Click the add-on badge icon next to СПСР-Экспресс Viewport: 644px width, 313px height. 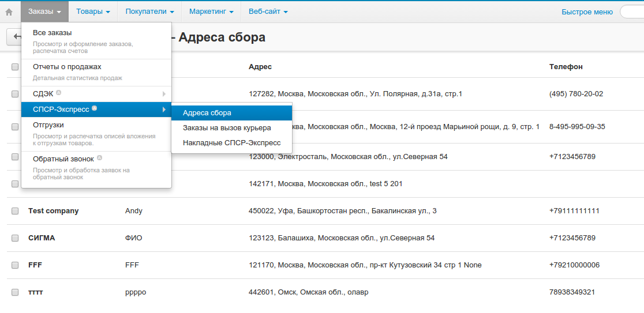tap(95, 108)
